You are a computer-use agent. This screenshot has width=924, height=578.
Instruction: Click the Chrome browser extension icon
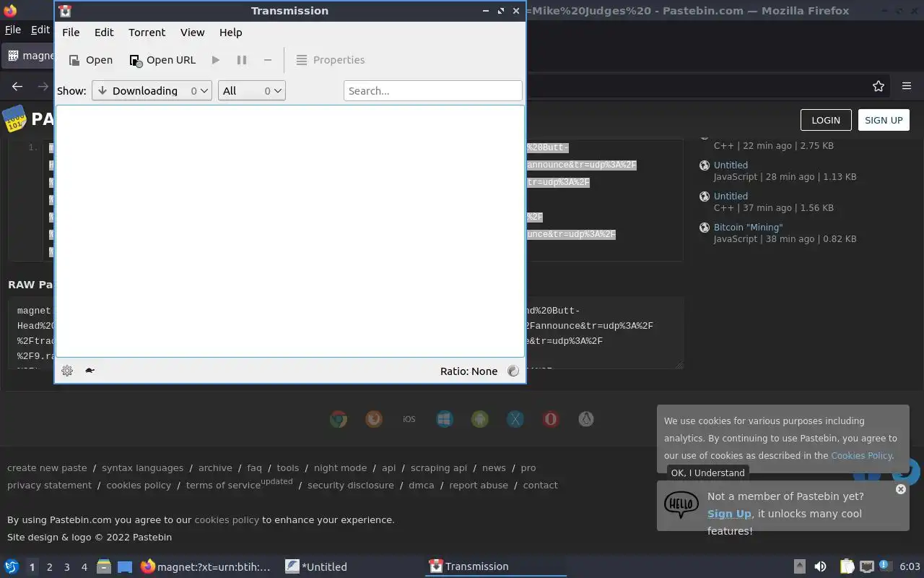coord(339,419)
